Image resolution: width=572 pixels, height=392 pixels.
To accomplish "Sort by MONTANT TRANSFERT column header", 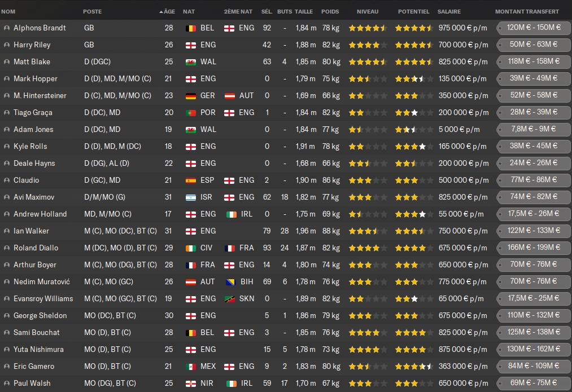I will pyautogui.click(x=527, y=12).
